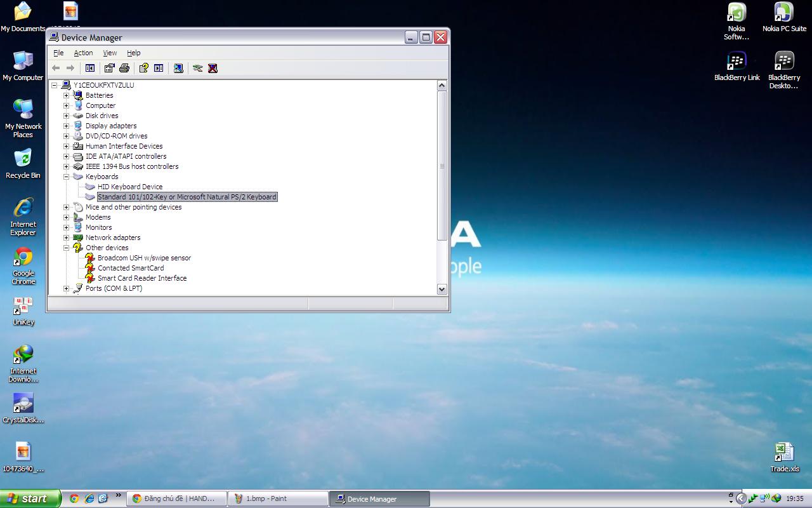Toggle the Show/Hide Console Tree icon
Viewport: 812px width, 508px height.
(90, 68)
